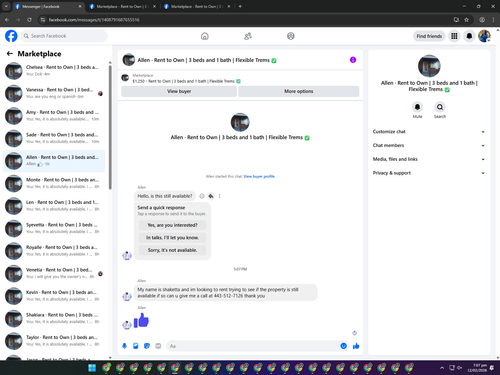Click the taskbar clock and date
Screen dimensions: 500x375
[x=477, y=368]
